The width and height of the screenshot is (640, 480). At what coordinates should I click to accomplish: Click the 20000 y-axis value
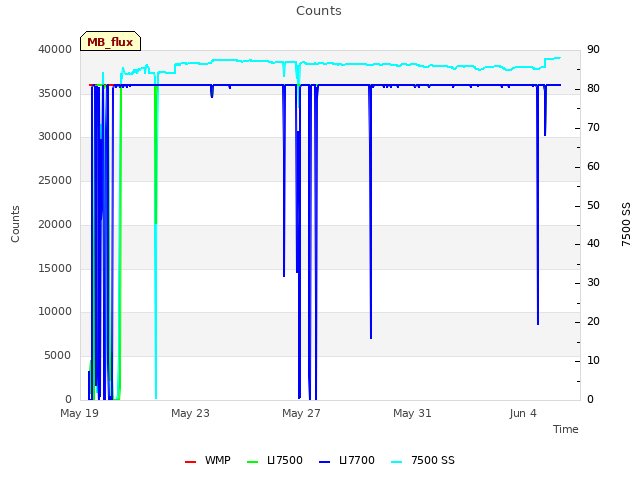[55, 224]
